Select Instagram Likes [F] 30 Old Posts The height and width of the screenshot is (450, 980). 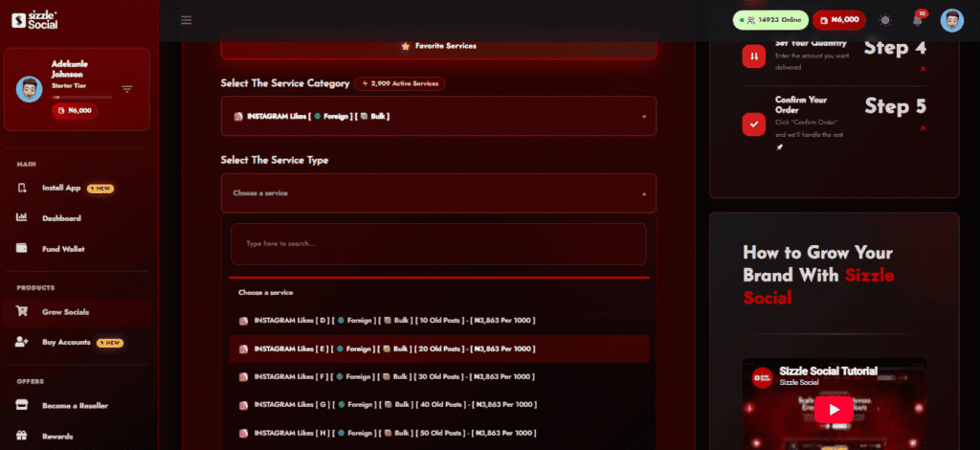pyautogui.click(x=438, y=377)
